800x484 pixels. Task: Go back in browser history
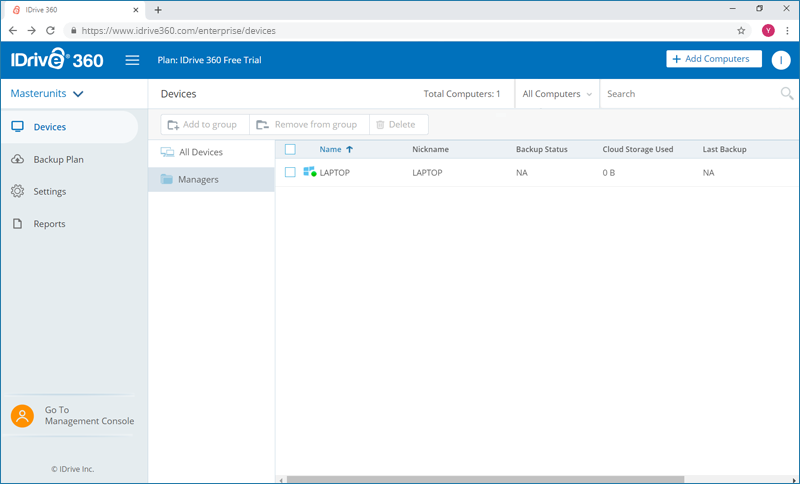[13, 31]
